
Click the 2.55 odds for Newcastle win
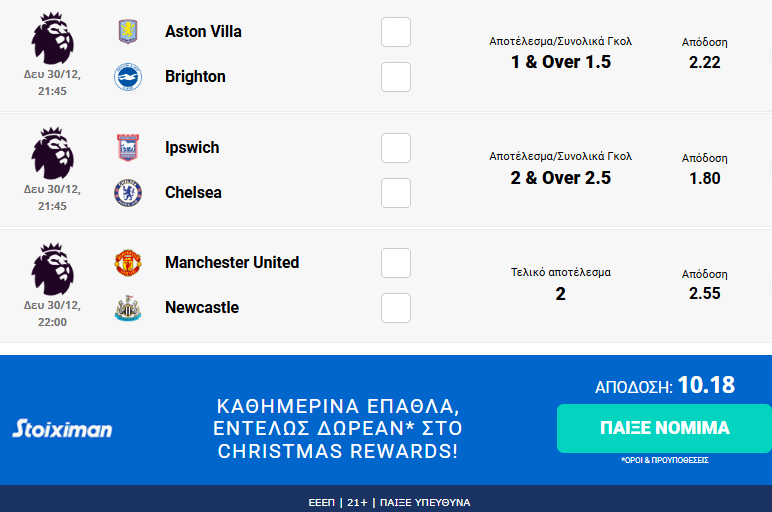point(704,293)
